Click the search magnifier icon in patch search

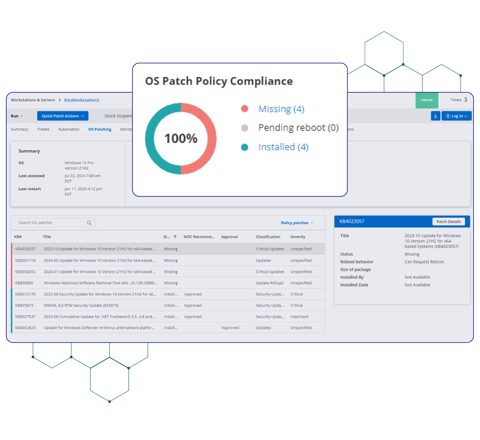pyautogui.click(x=89, y=223)
